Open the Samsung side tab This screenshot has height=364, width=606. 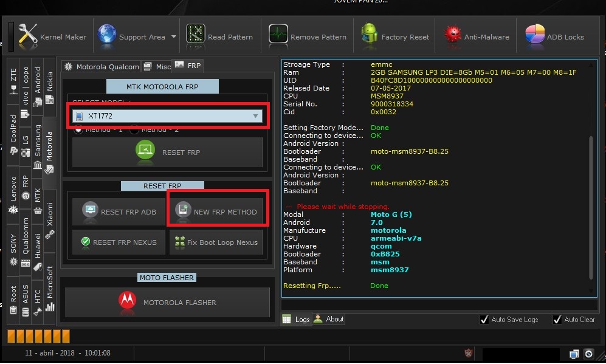click(x=38, y=147)
